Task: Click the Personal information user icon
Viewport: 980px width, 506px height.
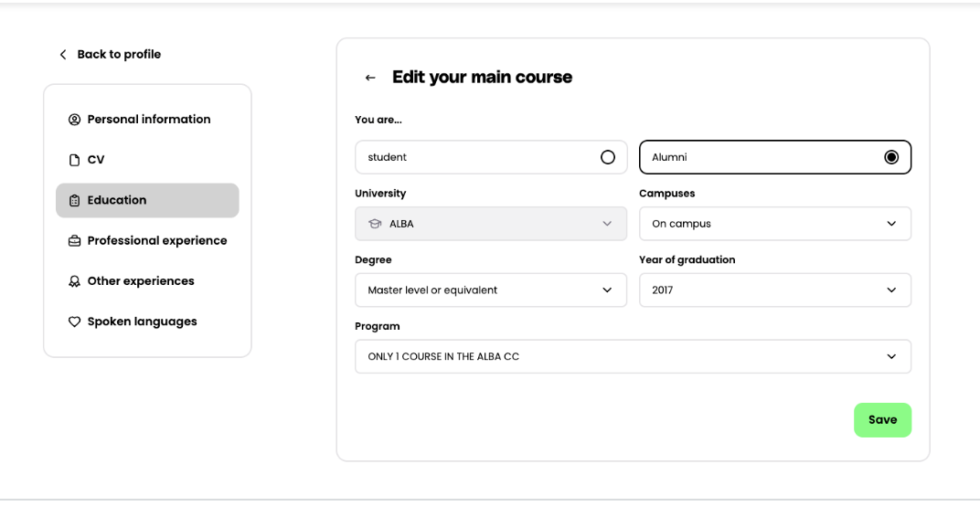Action: click(x=75, y=120)
